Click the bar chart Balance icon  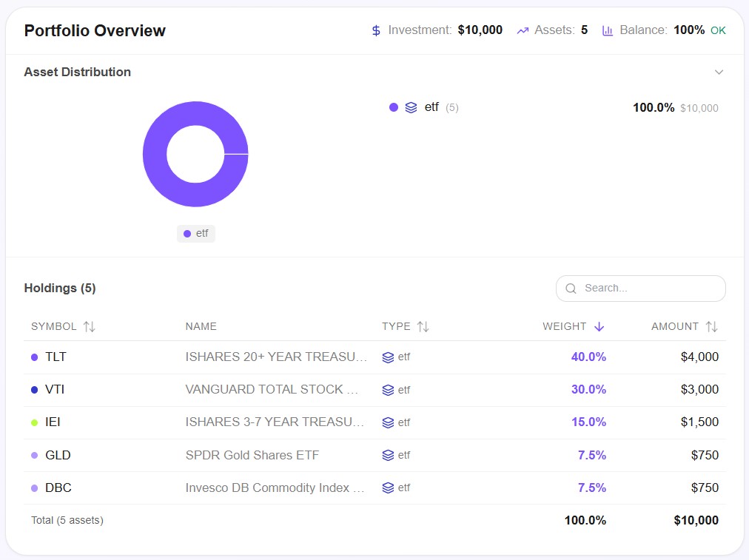[608, 30]
